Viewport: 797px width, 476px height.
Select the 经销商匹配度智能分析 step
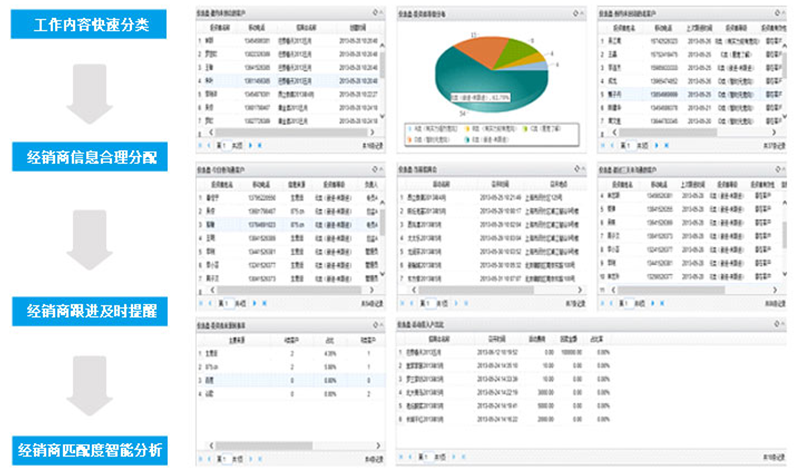click(x=91, y=448)
